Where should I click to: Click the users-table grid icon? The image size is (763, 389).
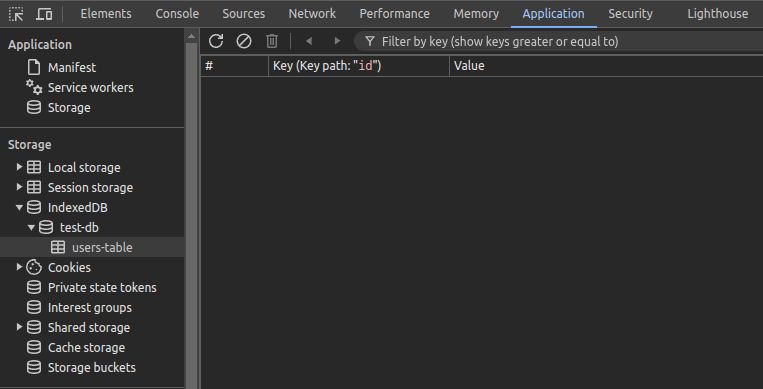click(x=58, y=247)
